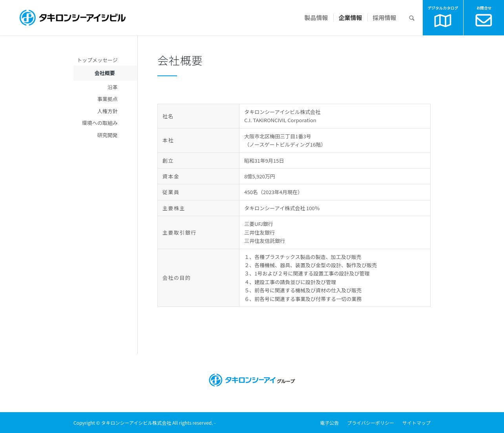This screenshot has height=433, width=504.
Task: Open 研究開発 sidebar link
Action: click(x=108, y=135)
